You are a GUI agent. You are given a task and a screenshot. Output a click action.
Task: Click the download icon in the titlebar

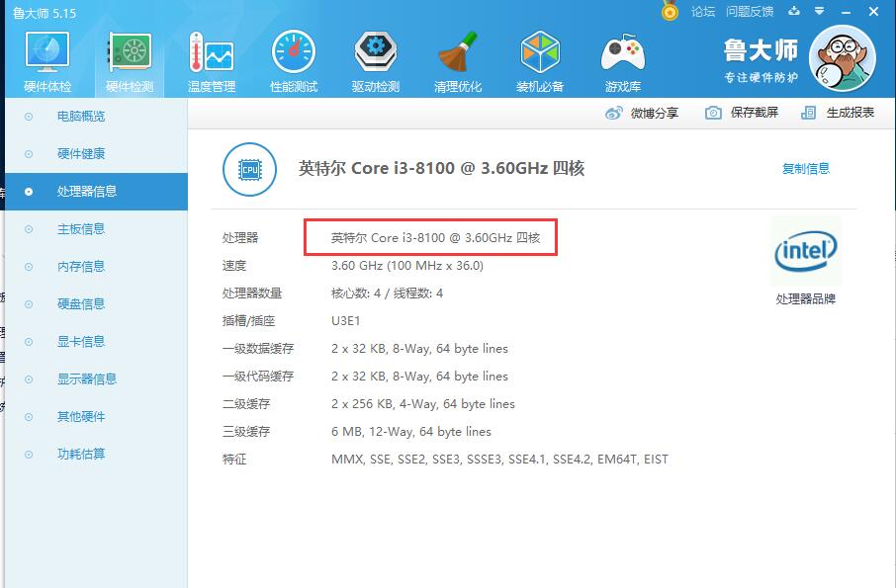[x=794, y=11]
